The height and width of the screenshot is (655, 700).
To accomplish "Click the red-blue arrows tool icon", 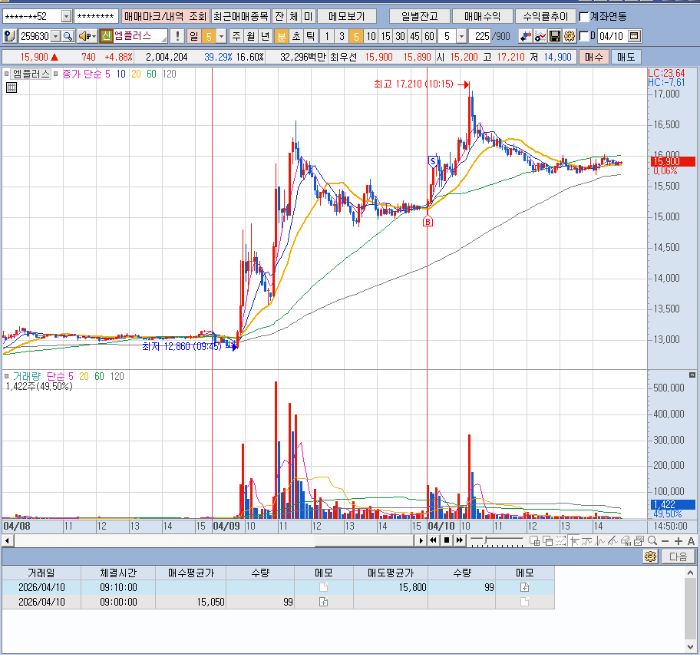I will pyautogui.click(x=525, y=36).
